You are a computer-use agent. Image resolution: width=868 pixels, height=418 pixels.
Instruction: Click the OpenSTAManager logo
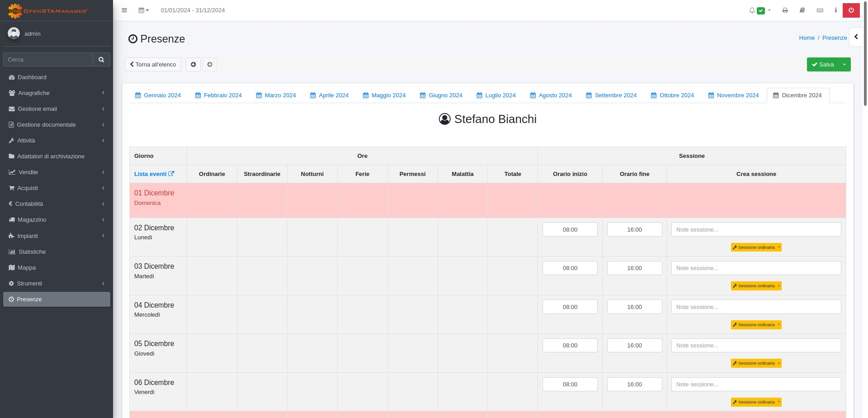click(x=48, y=10)
